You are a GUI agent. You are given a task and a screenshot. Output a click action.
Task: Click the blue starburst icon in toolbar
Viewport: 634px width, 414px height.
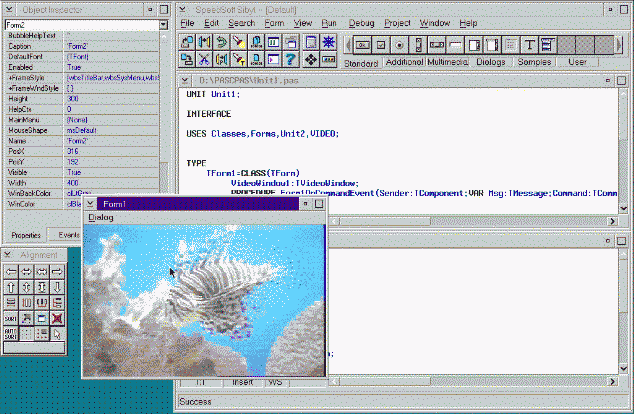pos(328,42)
